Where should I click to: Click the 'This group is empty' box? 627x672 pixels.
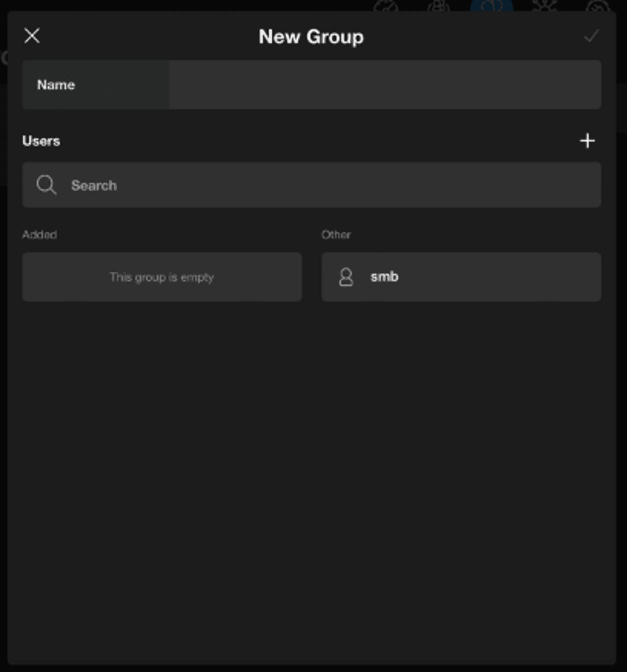[162, 277]
